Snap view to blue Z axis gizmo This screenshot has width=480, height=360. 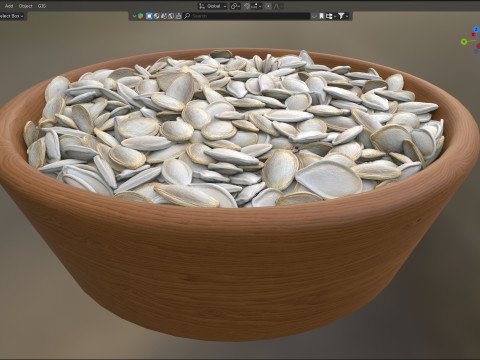pyautogui.click(x=476, y=29)
